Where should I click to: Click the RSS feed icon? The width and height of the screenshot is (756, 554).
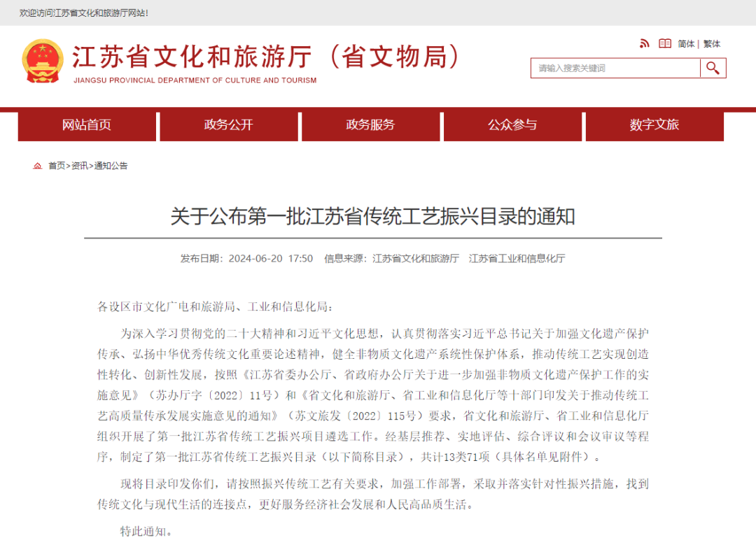[644, 43]
